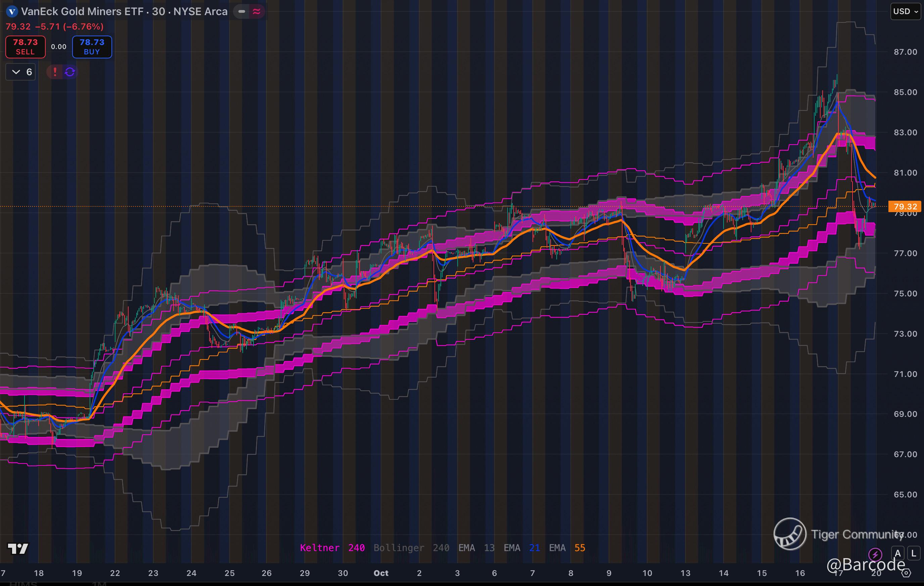Toggle log scale L button
Screen dimensions: 924x586
point(914,553)
